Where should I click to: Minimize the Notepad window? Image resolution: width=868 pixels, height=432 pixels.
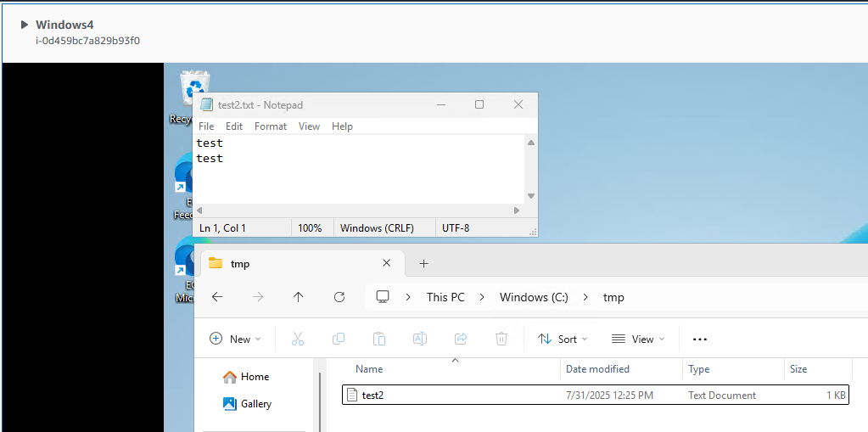(x=441, y=104)
